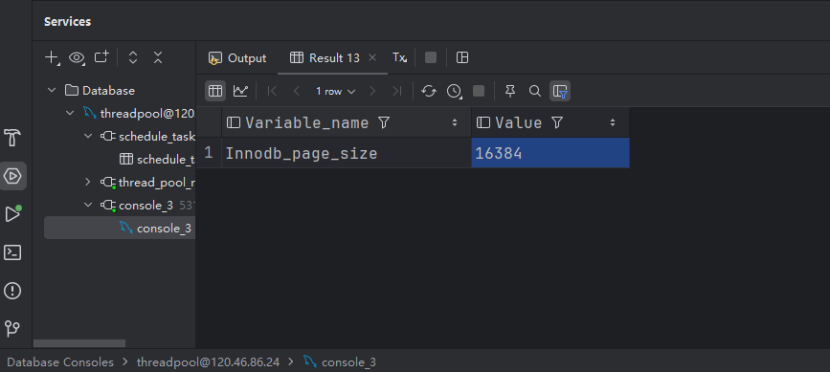This screenshot has height=373, width=830.
Task: Collapse all services in the tree
Action: point(158,57)
